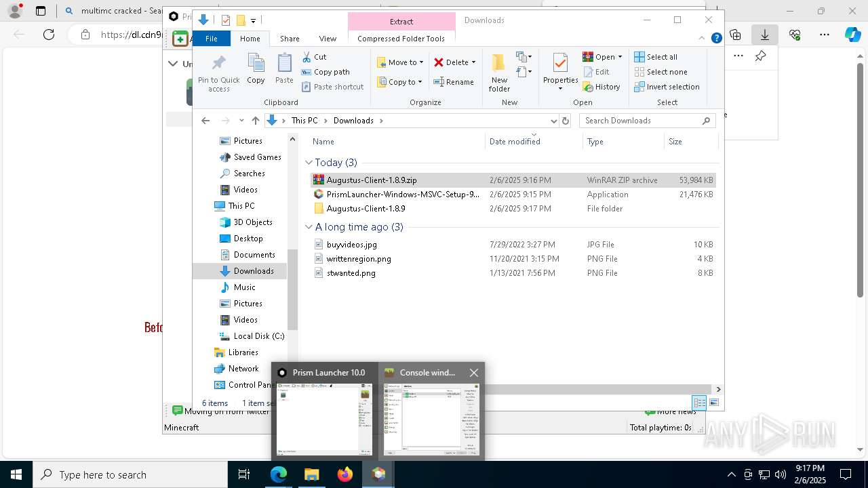The image size is (868, 488).
Task: Switch to large icons view button
Action: pos(713,403)
